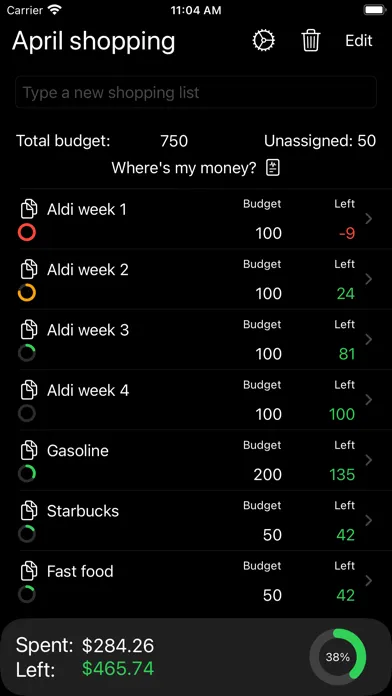
Task: Select the Starbucks list name
Action: pos(83,511)
